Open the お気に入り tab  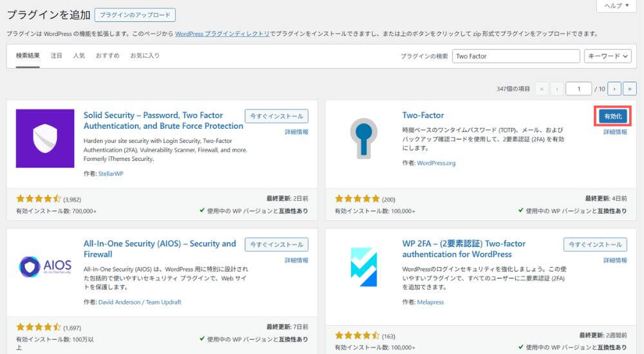pyautogui.click(x=145, y=56)
